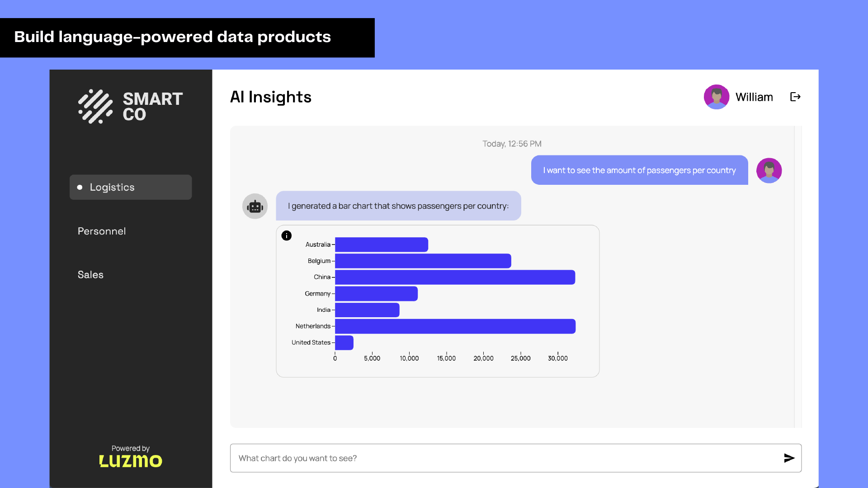Click the United States bar

[344, 343]
